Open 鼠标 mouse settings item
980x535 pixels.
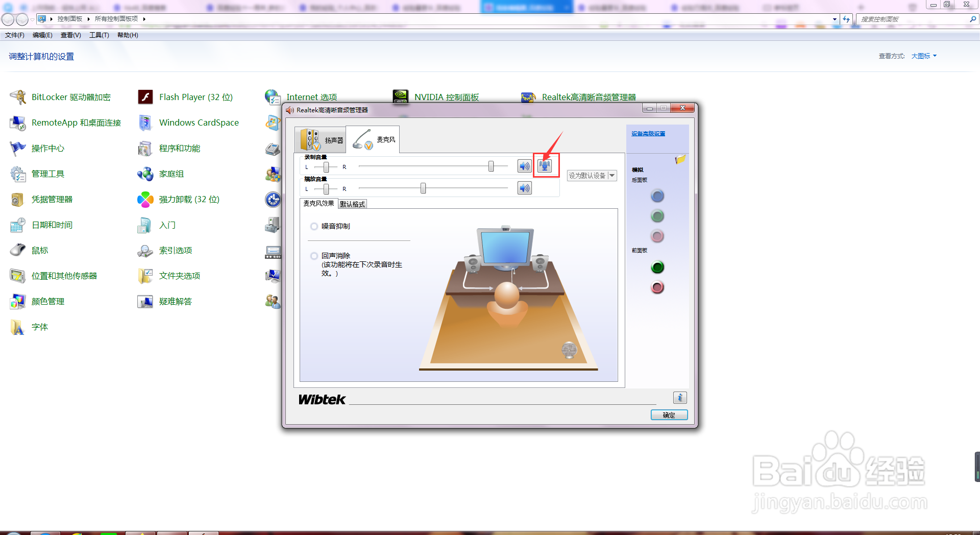tap(29, 250)
